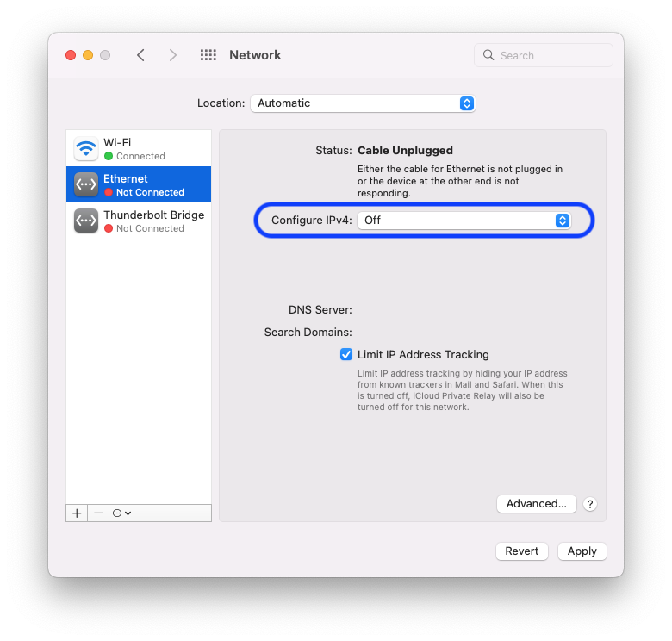Click the Thunderbolt Bridge service icon
The width and height of the screenshot is (672, 641).
pyautogui.click(x=86, y=221)
